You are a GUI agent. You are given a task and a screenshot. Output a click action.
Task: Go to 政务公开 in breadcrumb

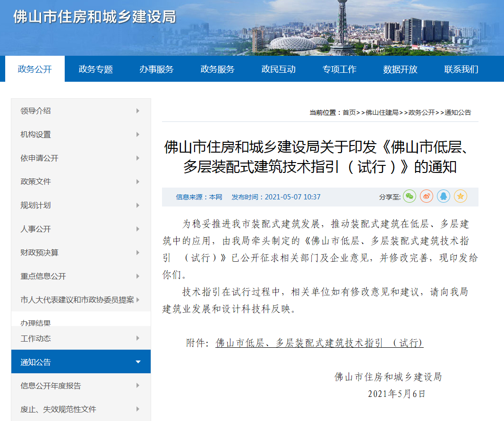click(421, 112)
